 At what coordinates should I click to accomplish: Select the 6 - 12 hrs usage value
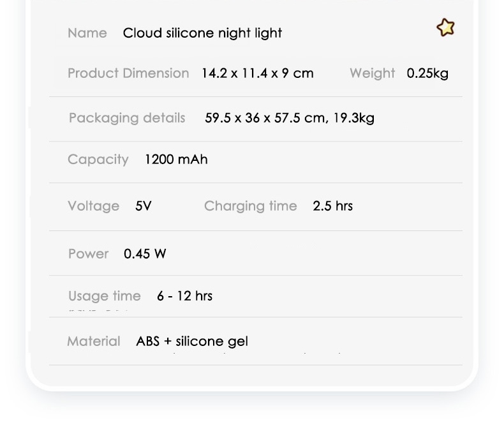pyautogui.click(x=184, y=296)
